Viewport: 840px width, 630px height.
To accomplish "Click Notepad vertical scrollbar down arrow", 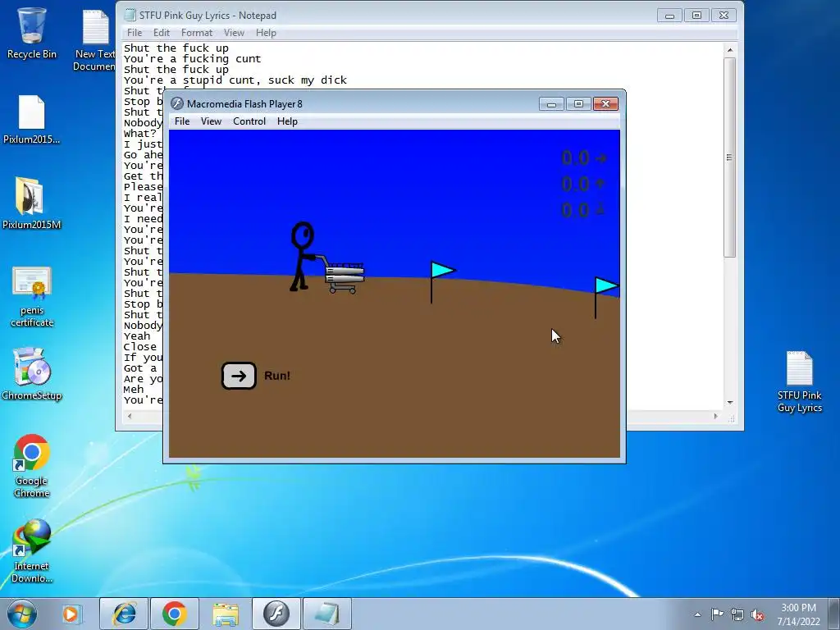I will 730,403.
